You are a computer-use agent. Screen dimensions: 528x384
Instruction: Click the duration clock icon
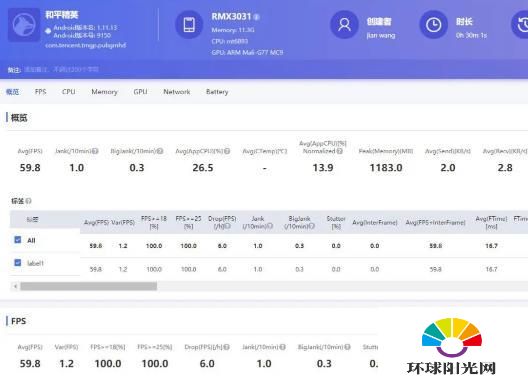[x=433, y=25]
